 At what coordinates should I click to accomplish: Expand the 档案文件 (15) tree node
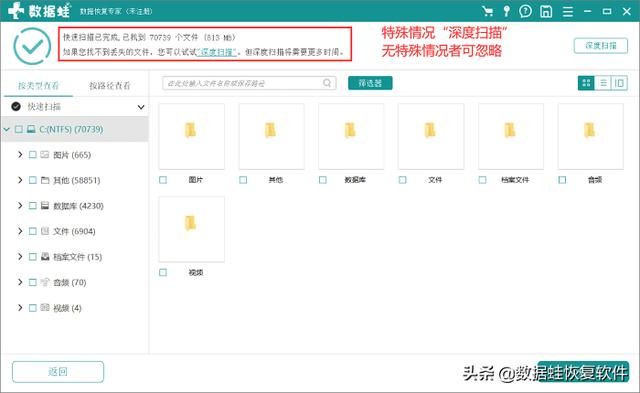(x=20, y=257)
